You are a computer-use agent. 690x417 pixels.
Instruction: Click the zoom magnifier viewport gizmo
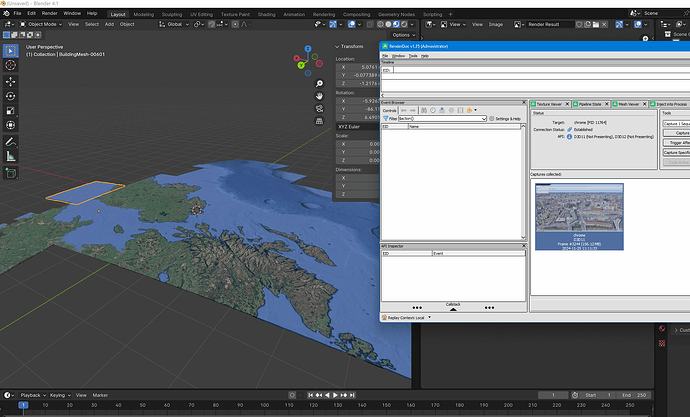(x=319, y=83)
